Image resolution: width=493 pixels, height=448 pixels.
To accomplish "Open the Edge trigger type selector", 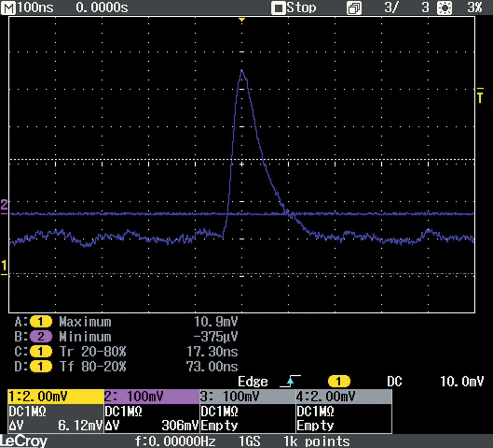I will coord(253,382).
